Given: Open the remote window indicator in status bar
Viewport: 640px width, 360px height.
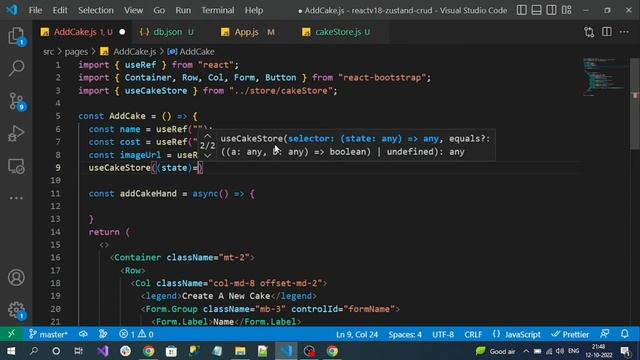Looking at the screenshot, I should point(11,334).
